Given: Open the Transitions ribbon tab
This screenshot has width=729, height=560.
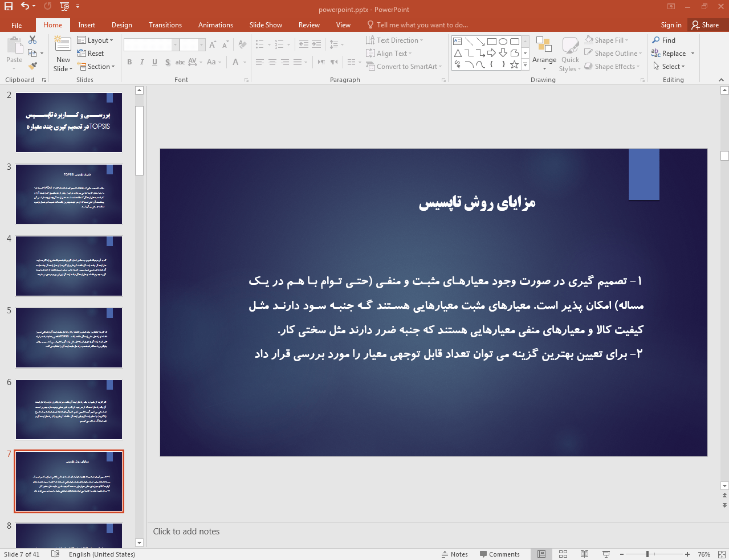Looking at the screenshot, I should click(x=165, y=25).
